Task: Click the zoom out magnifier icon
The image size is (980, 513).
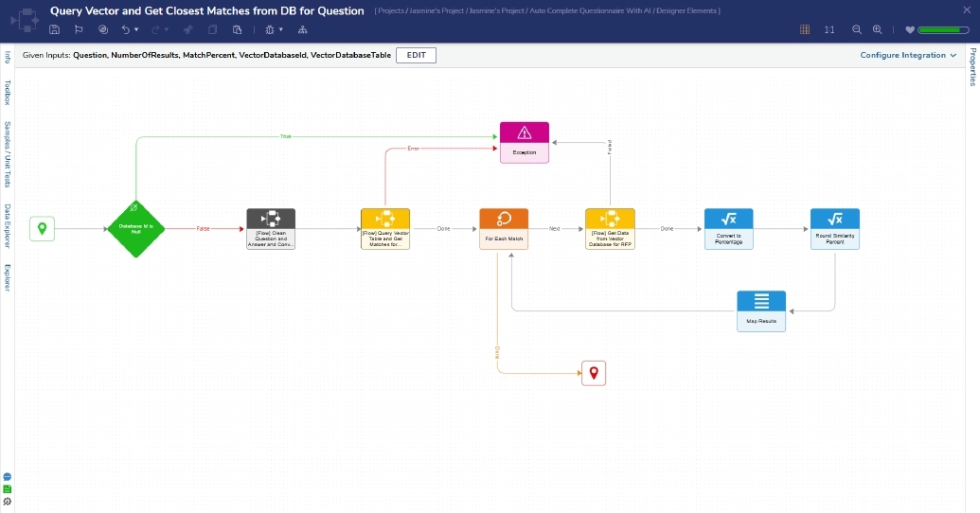Action: point(857,29)
